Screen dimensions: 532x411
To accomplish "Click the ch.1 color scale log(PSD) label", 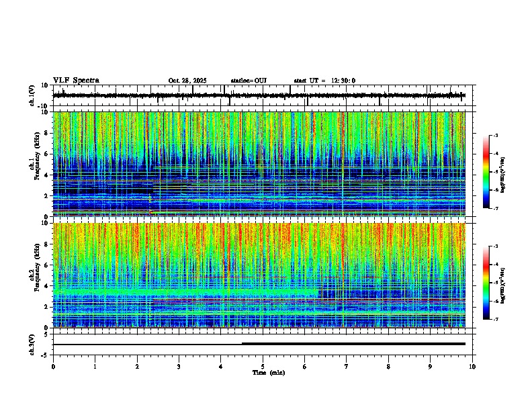I will tap(503, 175).
